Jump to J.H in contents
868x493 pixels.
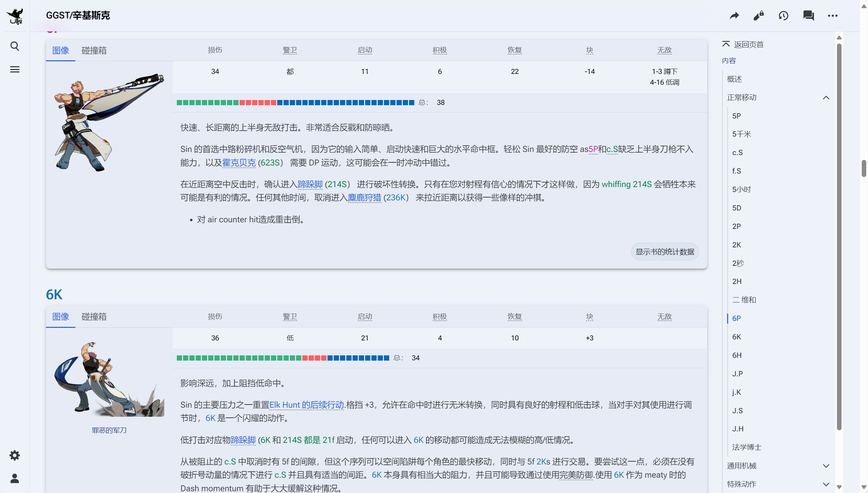[738, 429]
